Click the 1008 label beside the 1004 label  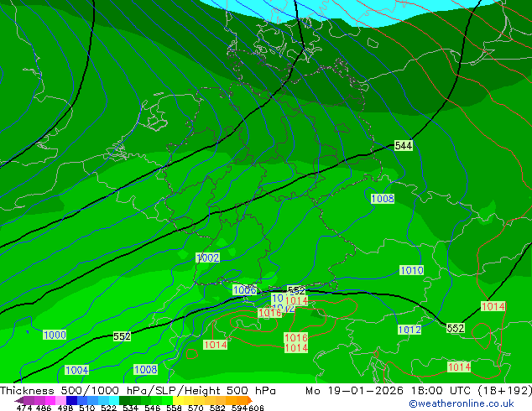point(145,369)
